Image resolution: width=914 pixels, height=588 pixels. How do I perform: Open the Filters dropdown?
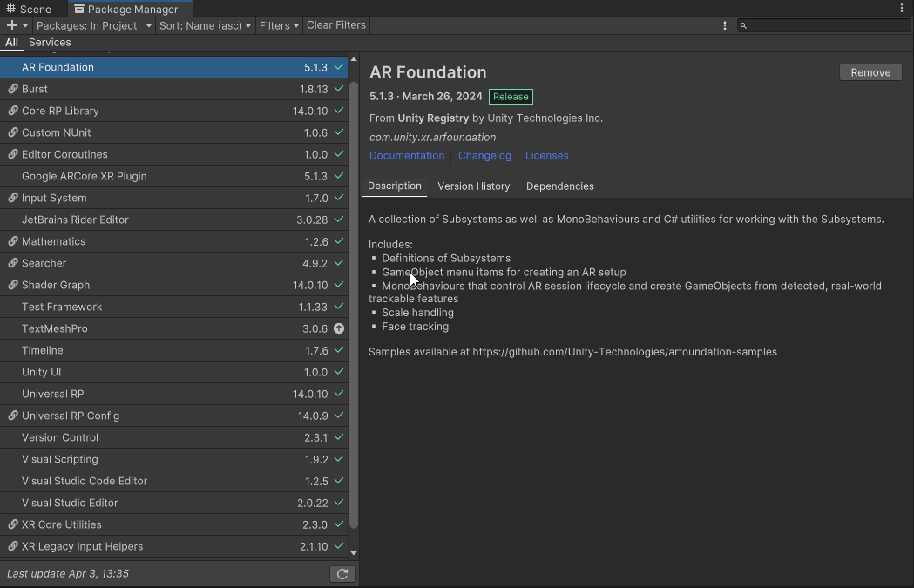pyautogui.click(x=279, y=25)
